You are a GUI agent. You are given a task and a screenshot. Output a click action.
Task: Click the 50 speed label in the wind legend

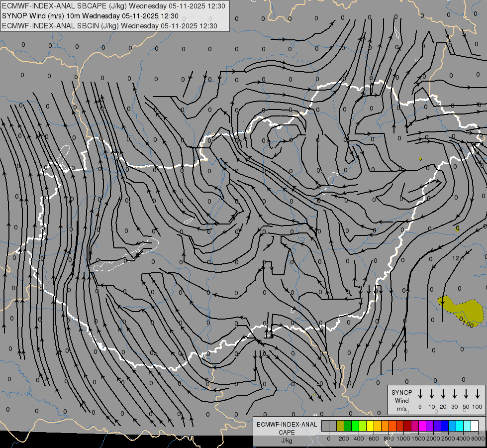point(466,407)
